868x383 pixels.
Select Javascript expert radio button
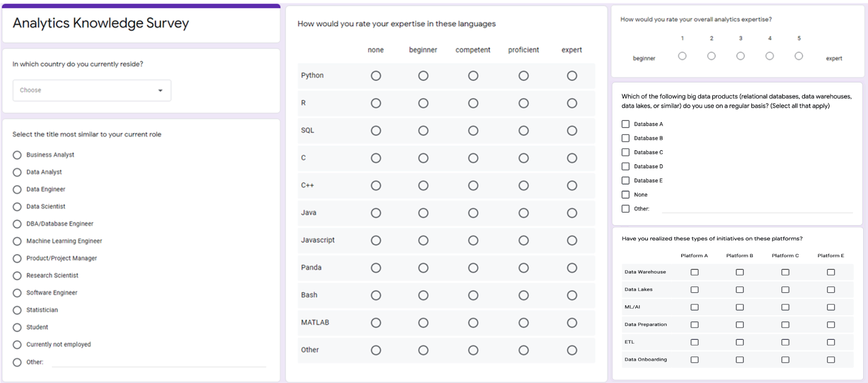[x=572, y=240]
